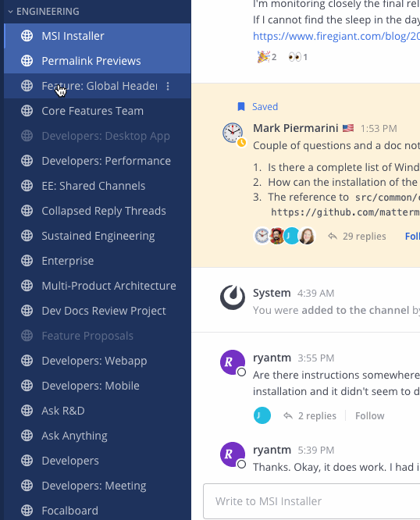Collapse the ENGINEERING category chevron
420x520 pixels.
click(10, 12)
